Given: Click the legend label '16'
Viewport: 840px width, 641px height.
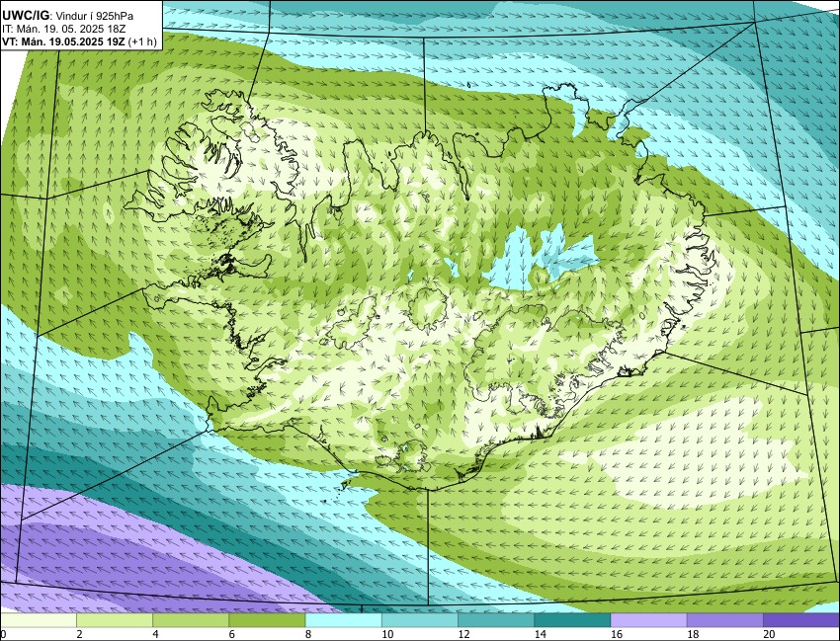Looking at the screenshot, I should (617, 634).
